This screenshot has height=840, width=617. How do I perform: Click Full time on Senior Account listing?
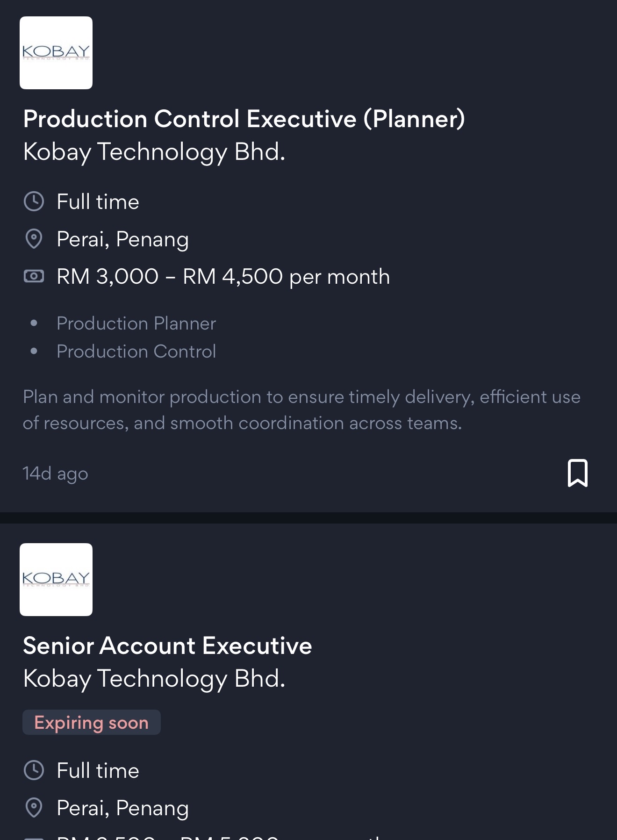98,770
